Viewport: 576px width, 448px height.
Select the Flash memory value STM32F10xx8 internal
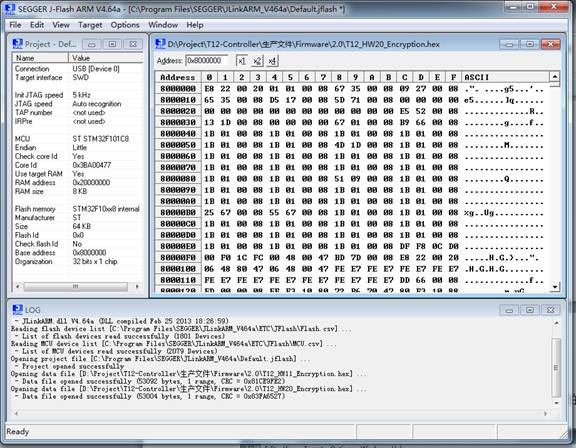(106, 209)
